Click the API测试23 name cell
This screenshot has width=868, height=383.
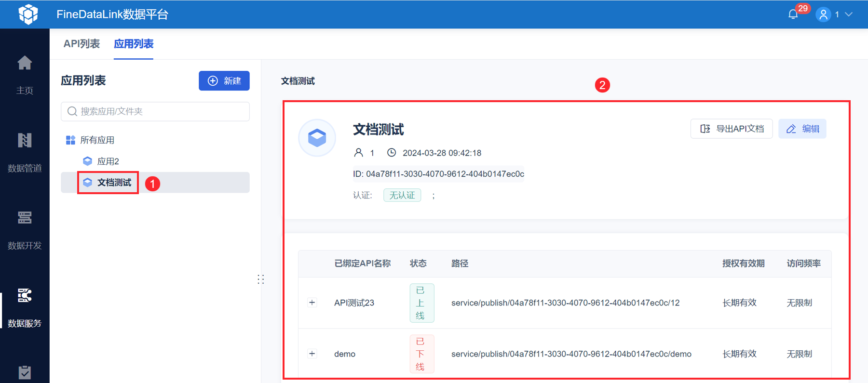tap(354, 303)
